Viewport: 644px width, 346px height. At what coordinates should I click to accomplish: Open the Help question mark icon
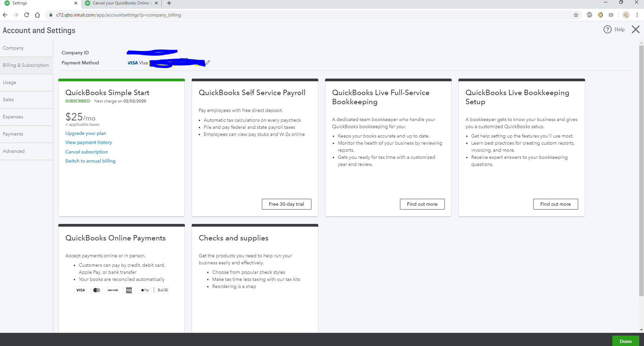(607, 29)
